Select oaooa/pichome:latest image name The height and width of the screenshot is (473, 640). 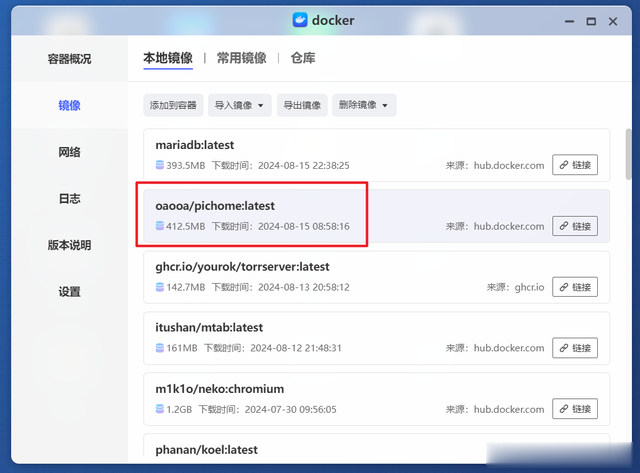215,206
